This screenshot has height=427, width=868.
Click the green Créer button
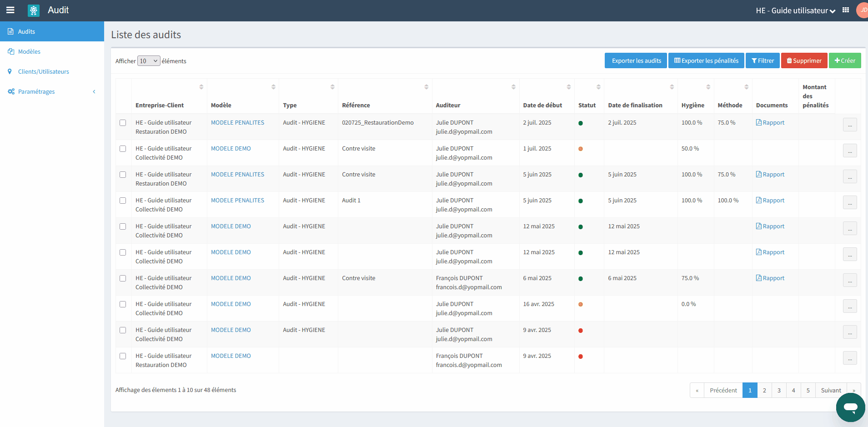pyautogui.click(x=845, y=60)
